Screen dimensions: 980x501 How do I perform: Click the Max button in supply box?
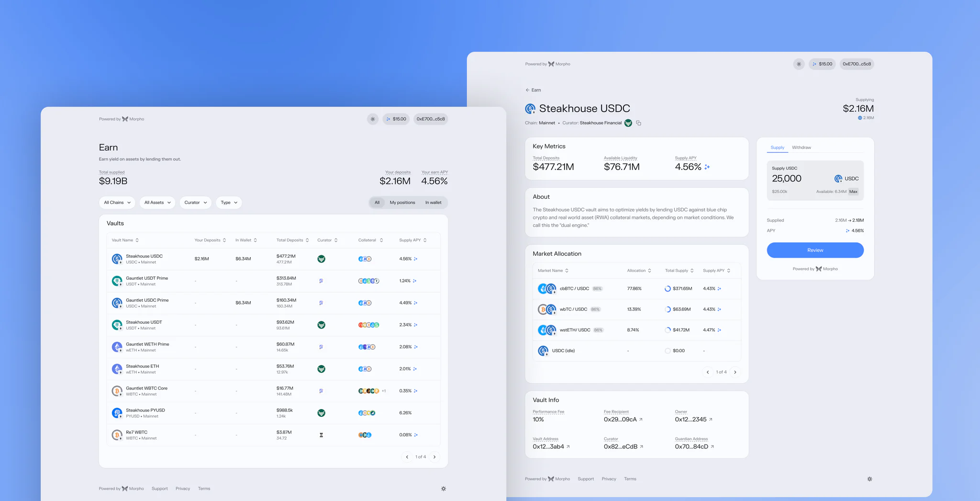pyautogui.click(x=853, y=192)
